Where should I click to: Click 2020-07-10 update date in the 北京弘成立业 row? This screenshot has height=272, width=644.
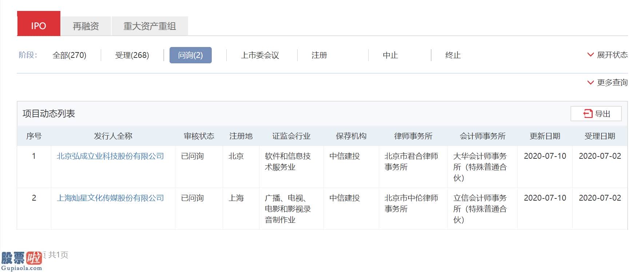coord(545,156)
